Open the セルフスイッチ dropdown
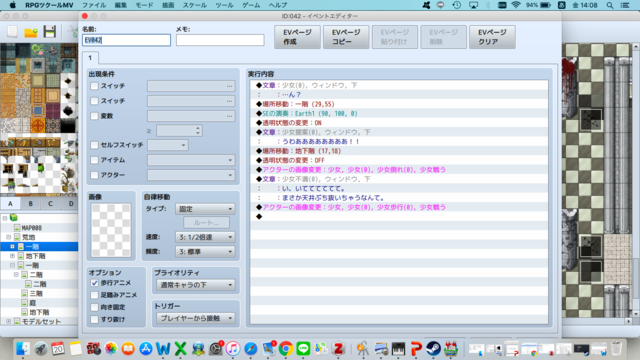Image resolution: width=640 pixels, height=360 pixels. (168, 145)
